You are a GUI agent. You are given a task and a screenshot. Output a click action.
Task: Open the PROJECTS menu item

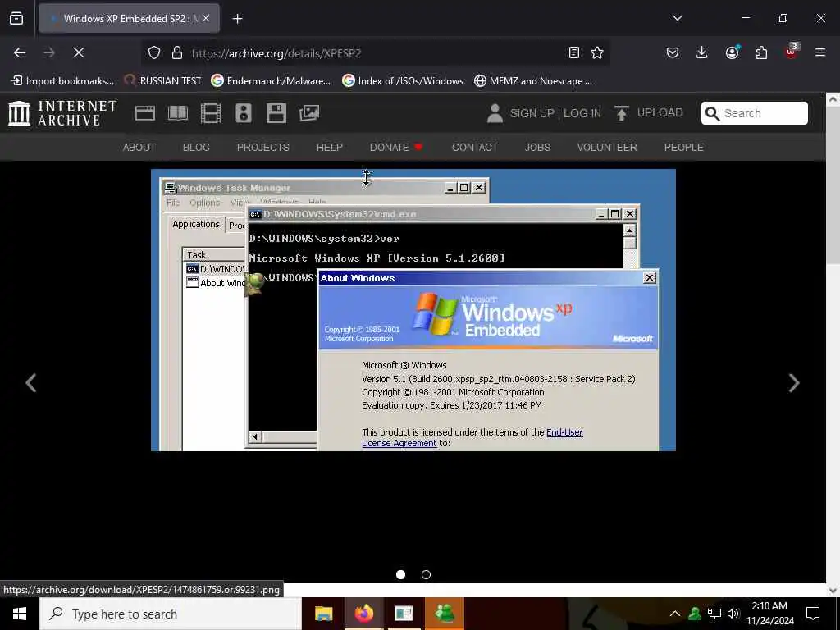point(263,148)
